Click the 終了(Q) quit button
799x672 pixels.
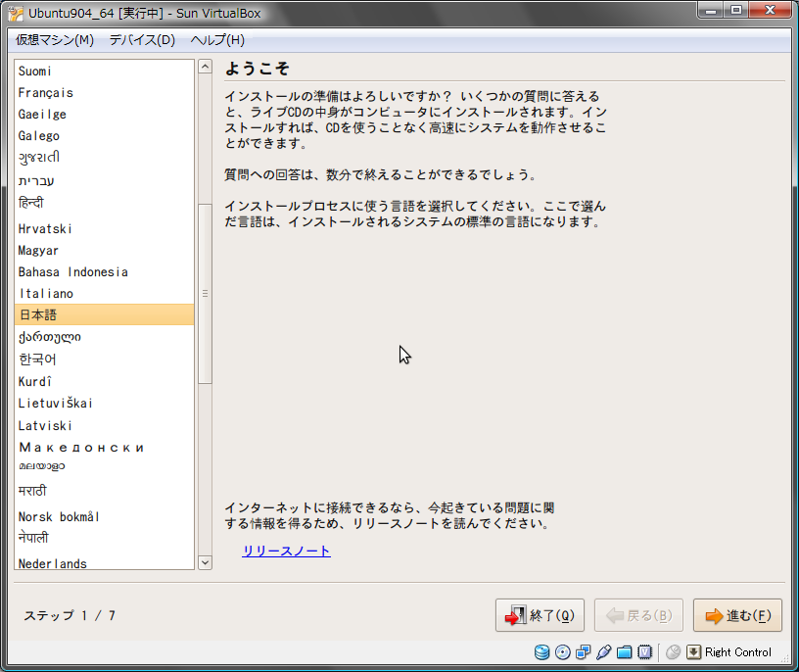[x=540, y=615]
